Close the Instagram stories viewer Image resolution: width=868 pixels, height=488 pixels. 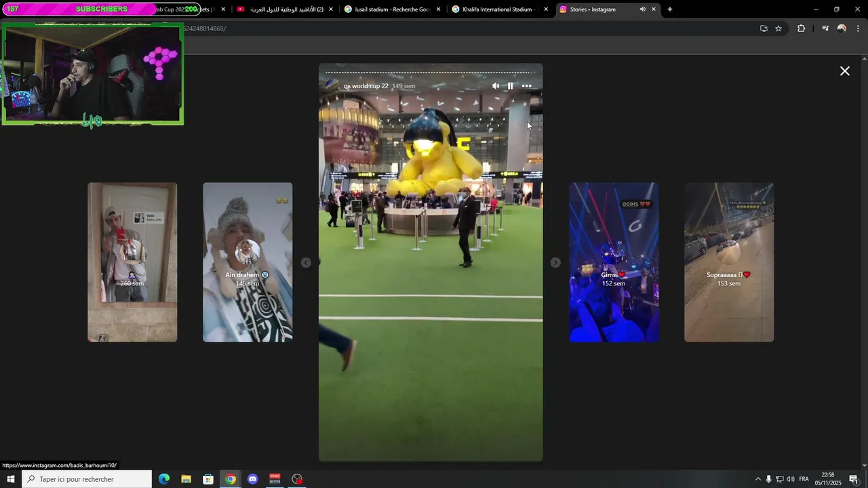845,71
